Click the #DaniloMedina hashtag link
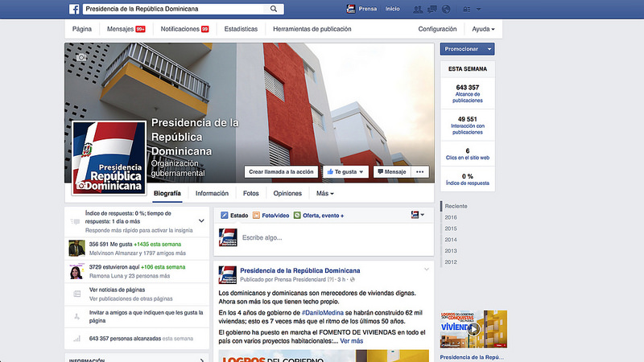This screenshot has height=362, width=644. pos(323,313)
